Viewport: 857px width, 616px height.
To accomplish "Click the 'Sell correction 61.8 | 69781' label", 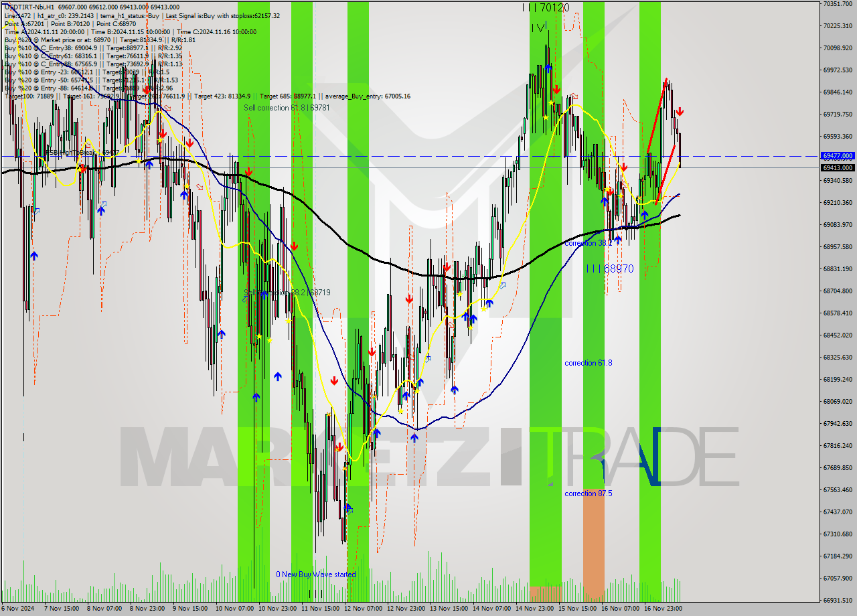I will tap(287, 108).
